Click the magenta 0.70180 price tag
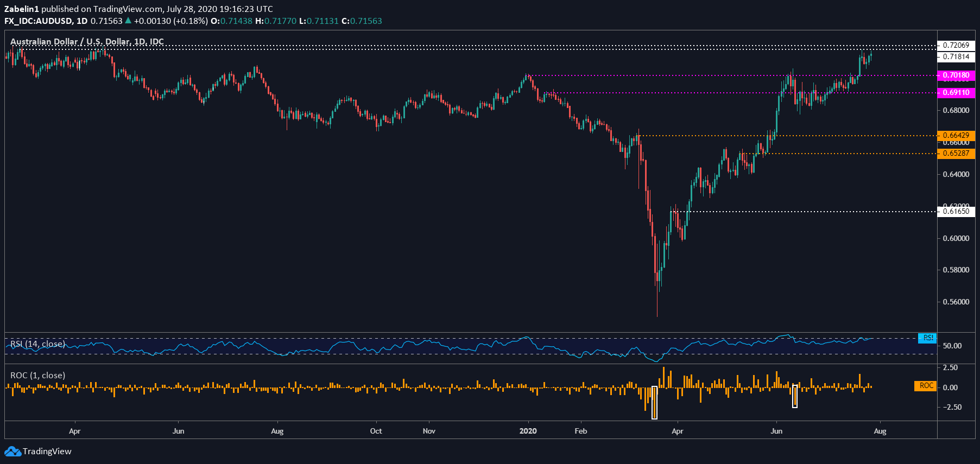Image resolution: width=980 pixels, height=464 pixels. 956,75
